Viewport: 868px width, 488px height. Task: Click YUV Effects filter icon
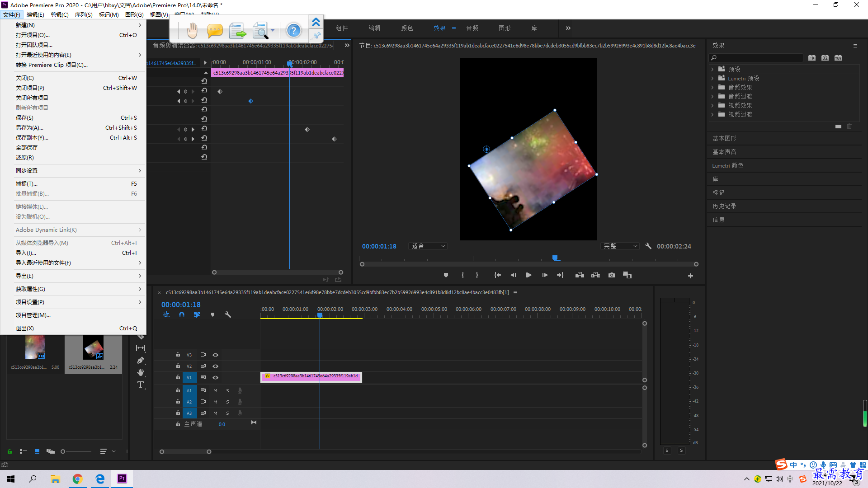[x=838, y=57]
